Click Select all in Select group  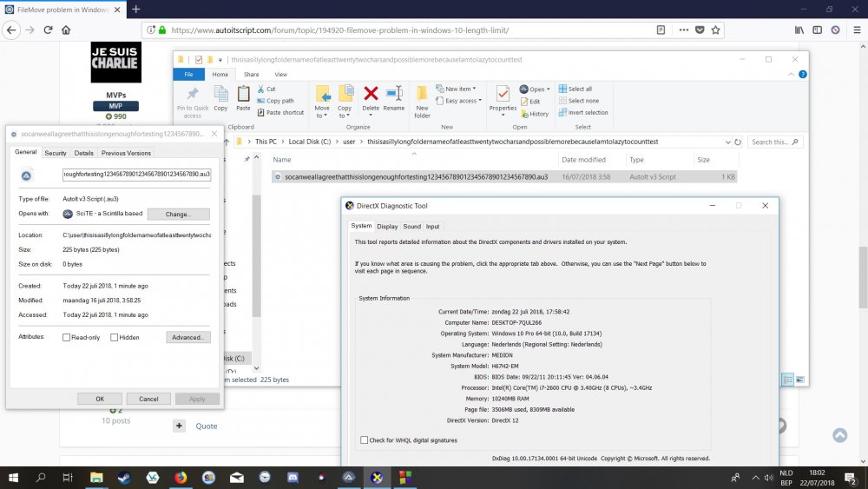click(575, 89)
